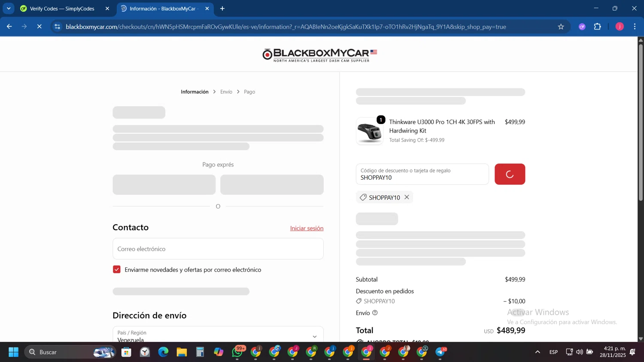Screen dimensions: 644x362
Task: Open Calculator from taskbar
Action: point(200,352)
